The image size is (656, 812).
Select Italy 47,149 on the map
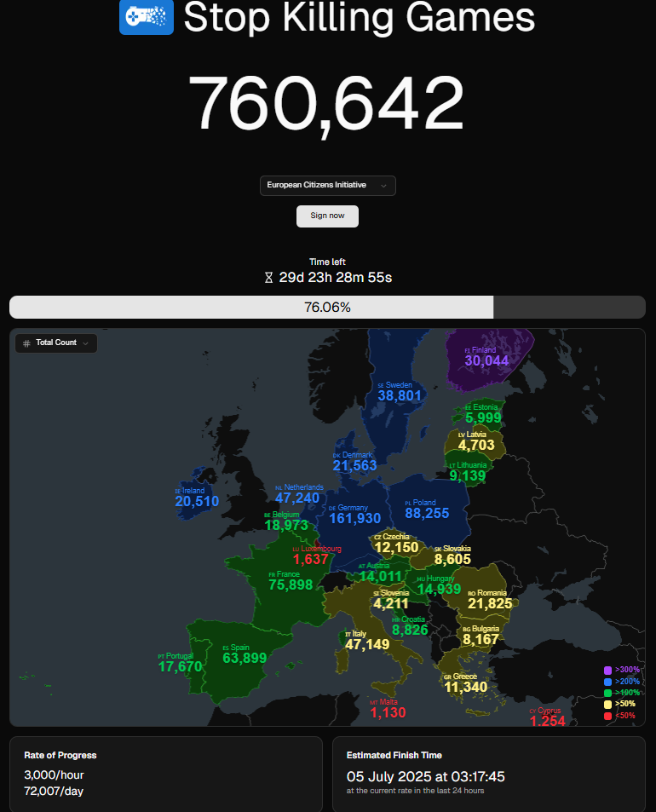367,640
